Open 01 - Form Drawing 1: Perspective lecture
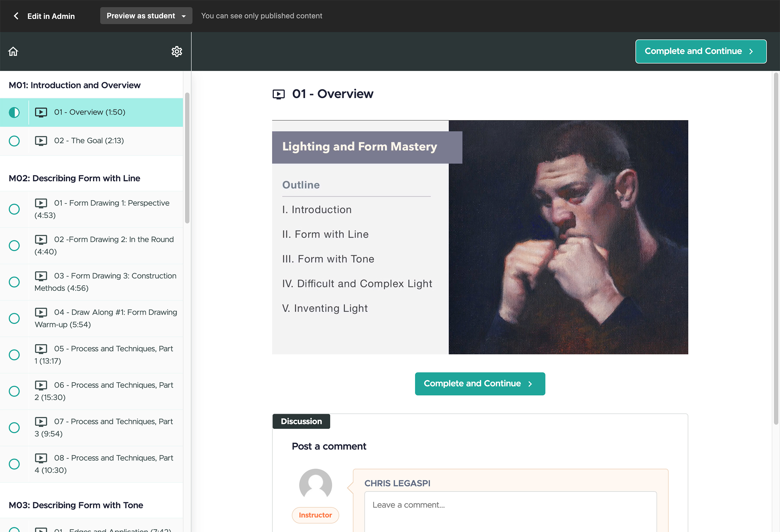This screenshot has height=532, width=780. (91, 209)
